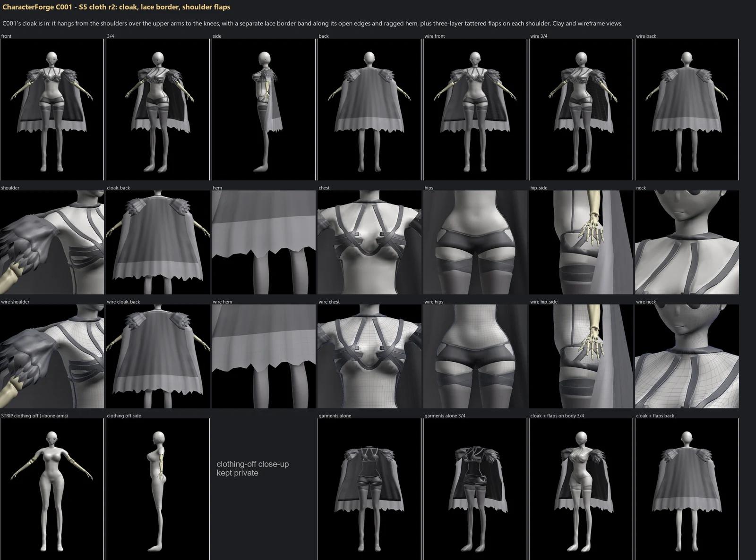The width and height of the screenshot is (756, 560).
Task: Open the cloak_back close-up thumbnail
Action: pyautogui.click(x=158, y=242)
